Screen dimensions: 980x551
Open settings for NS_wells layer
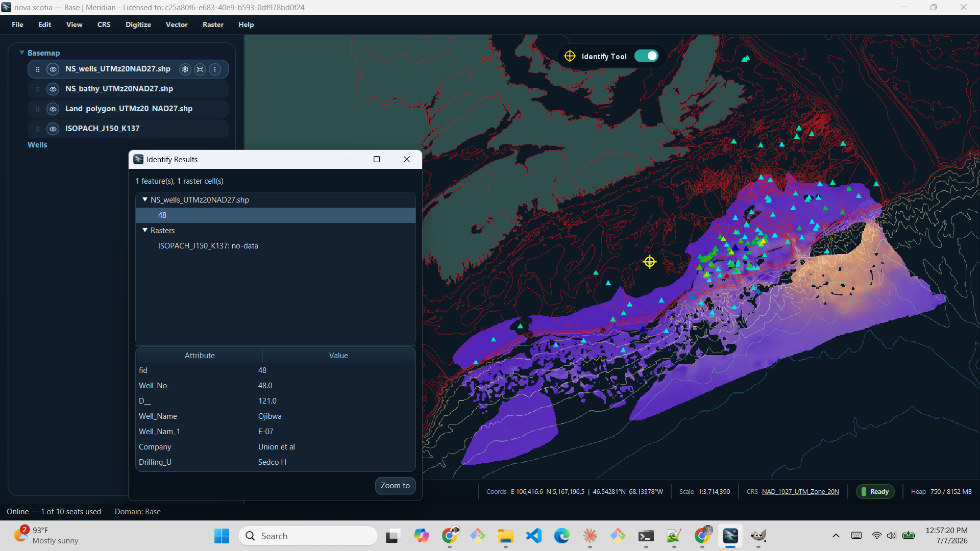pyautogui.click(x=185, y=69)
